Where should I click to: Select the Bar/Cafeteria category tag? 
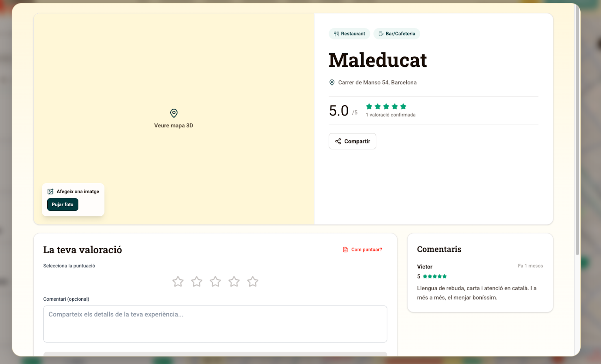397,34
